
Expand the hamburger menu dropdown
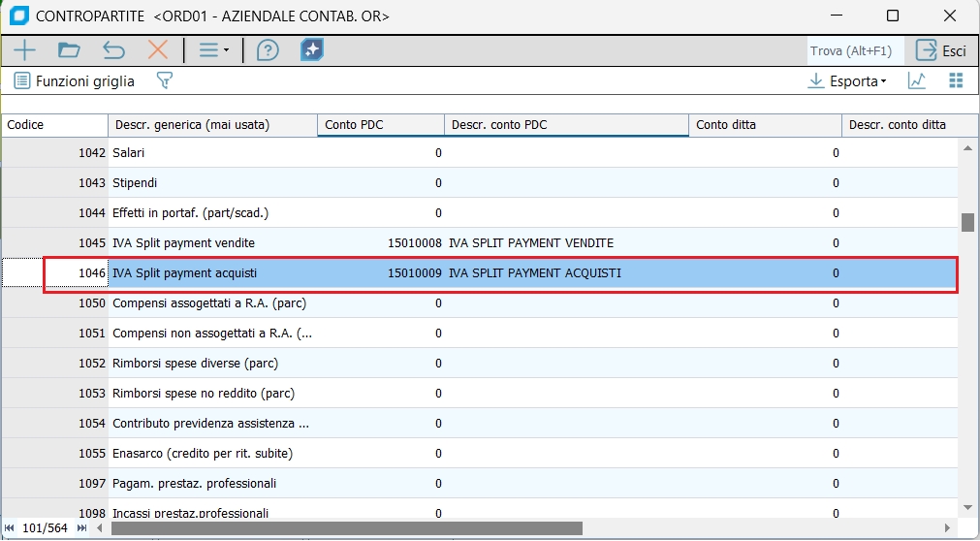[214, 50]
